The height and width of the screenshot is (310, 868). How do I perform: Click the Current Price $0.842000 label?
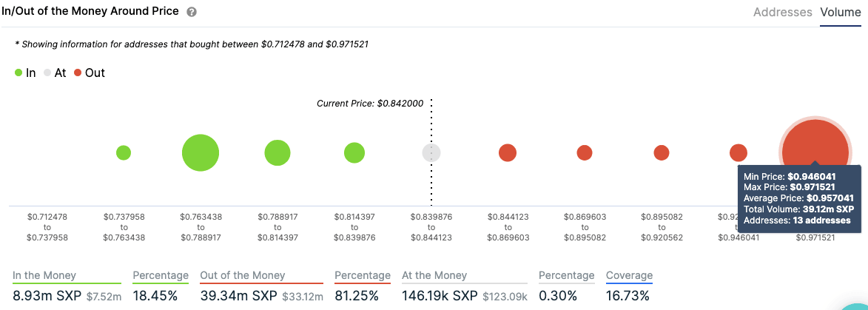click(x=370, y=104)
